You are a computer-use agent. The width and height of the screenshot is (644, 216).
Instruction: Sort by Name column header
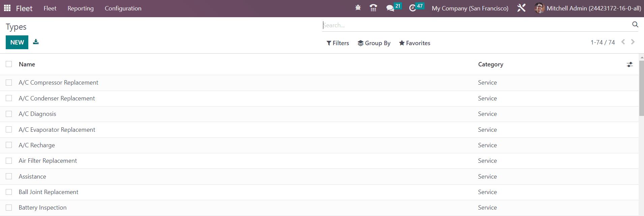point(27,64)
